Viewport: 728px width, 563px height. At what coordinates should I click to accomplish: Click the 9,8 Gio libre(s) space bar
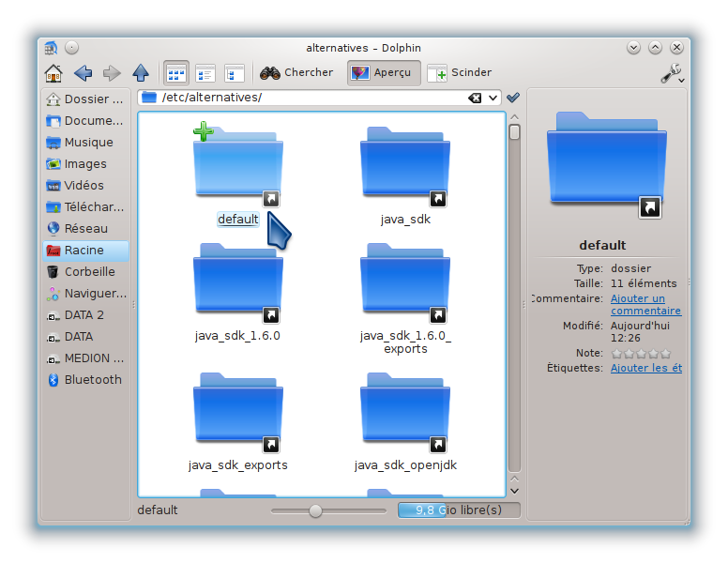459,510
